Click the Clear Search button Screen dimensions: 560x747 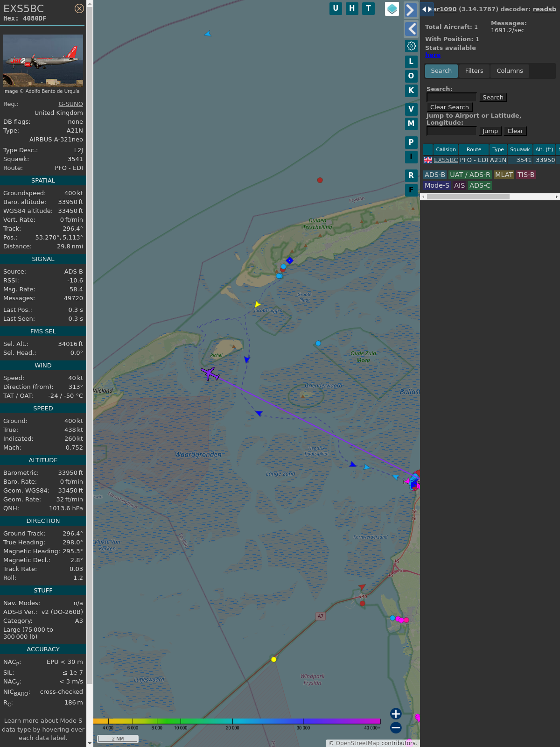(x=449, y=107)
